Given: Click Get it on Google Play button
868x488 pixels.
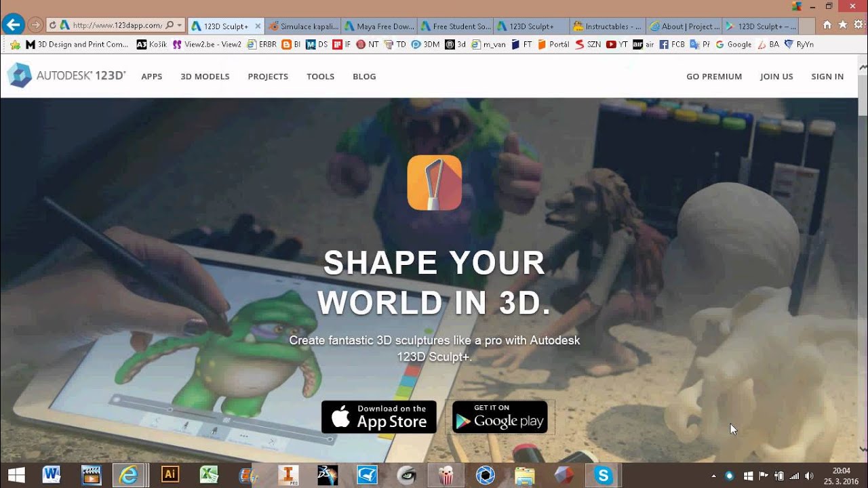Looking at the screenshot, I should click(x=500, y=417).
